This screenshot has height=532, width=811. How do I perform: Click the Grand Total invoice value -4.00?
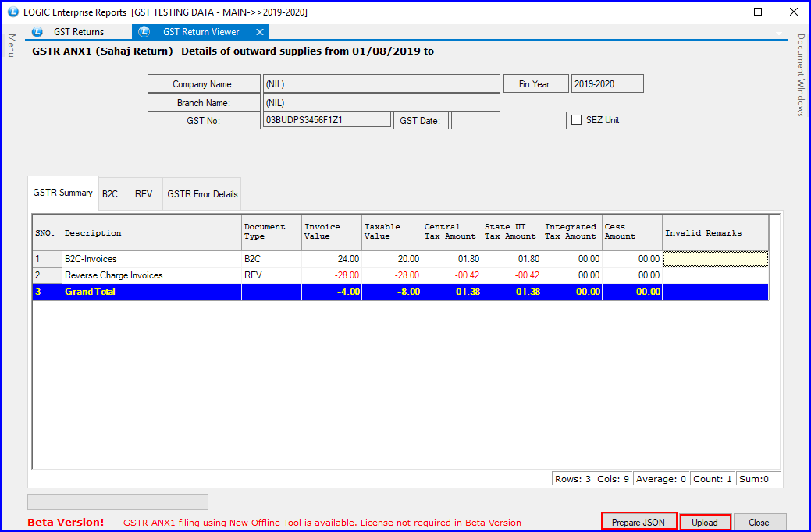click(332, 292)
